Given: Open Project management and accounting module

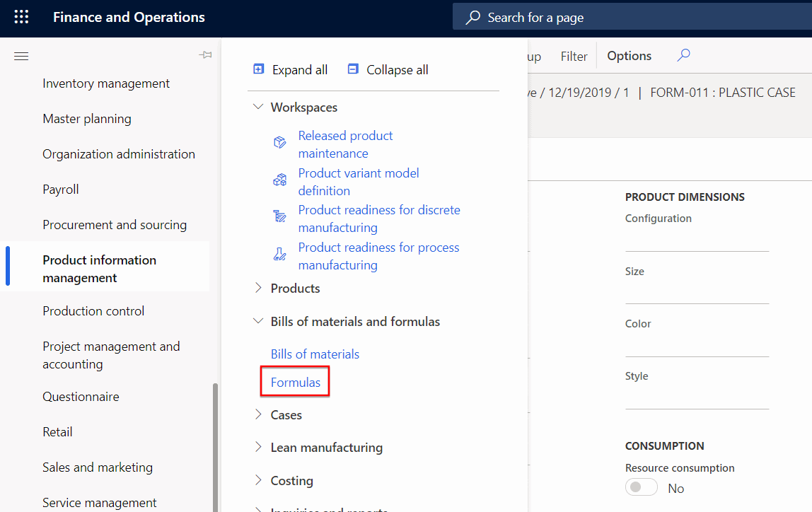Looking at the screenshot, I should pos(111,355).
